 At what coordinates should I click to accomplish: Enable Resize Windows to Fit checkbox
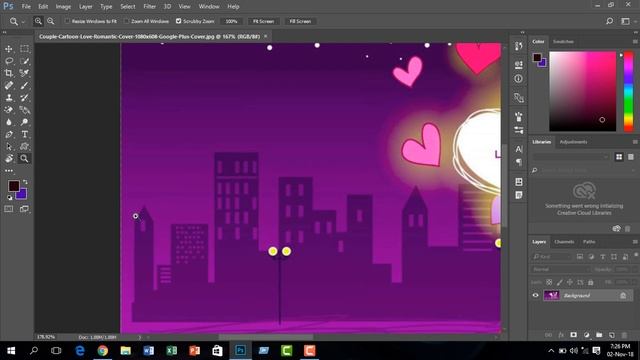[67, 21]
